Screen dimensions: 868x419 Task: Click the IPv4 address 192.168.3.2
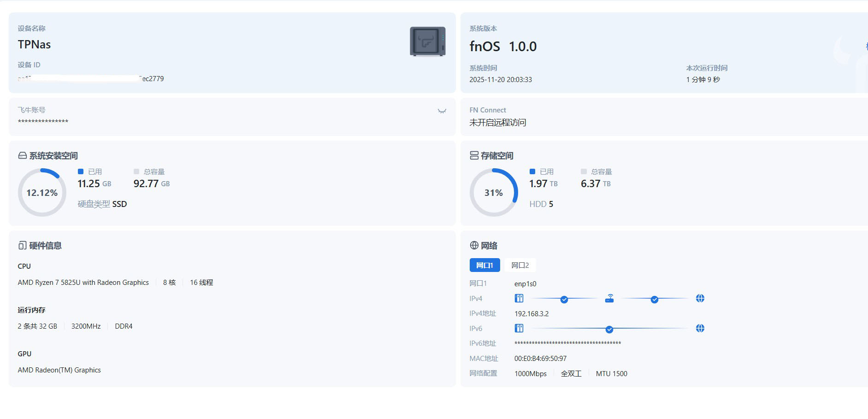(531, 314)
